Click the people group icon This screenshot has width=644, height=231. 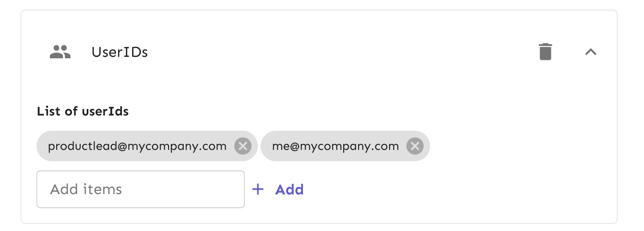click(x=60, y=52)
